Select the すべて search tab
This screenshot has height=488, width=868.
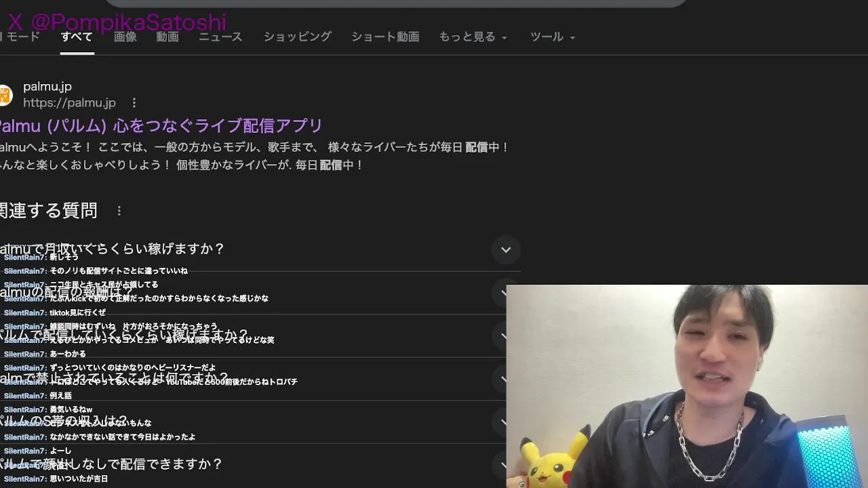tap(77, 37)
